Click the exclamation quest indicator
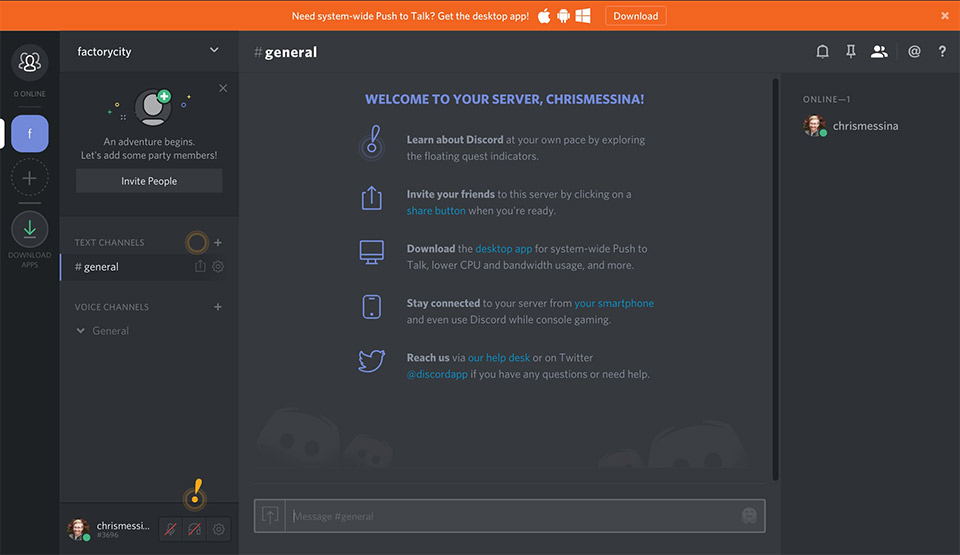960x555 pixels. tap(195, 494)
